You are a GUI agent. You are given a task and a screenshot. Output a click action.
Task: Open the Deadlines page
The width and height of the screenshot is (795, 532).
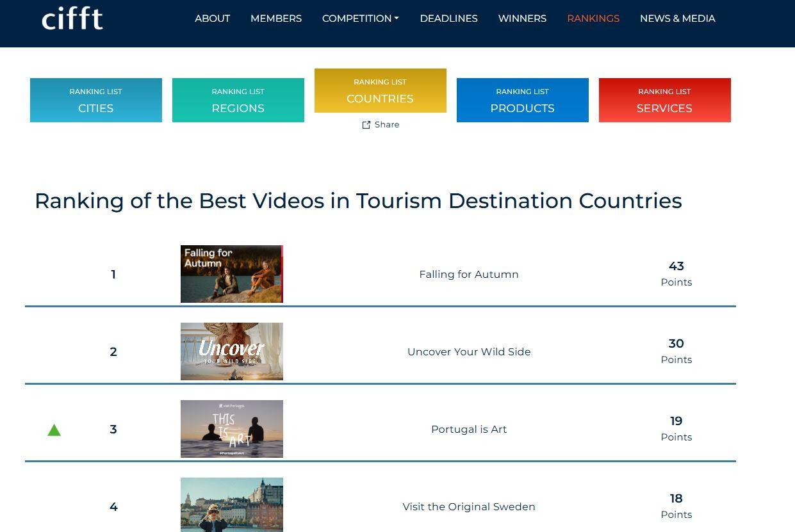tap(448, 19)
